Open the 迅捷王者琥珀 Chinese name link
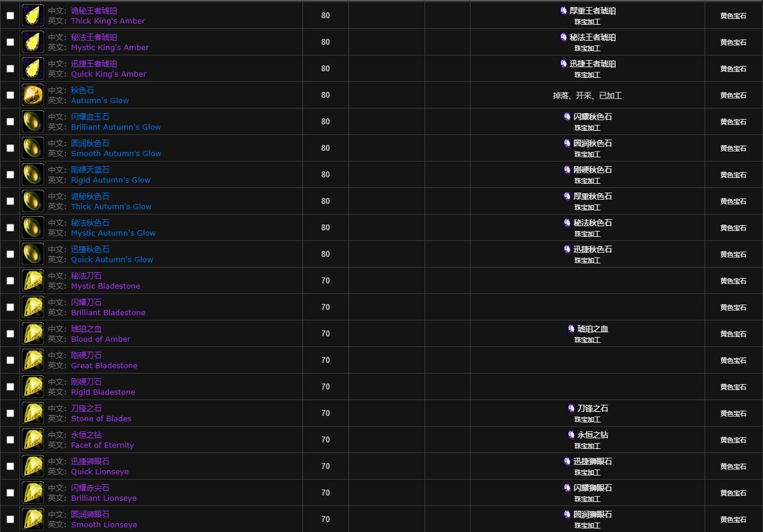 click(x=94, y=64)
